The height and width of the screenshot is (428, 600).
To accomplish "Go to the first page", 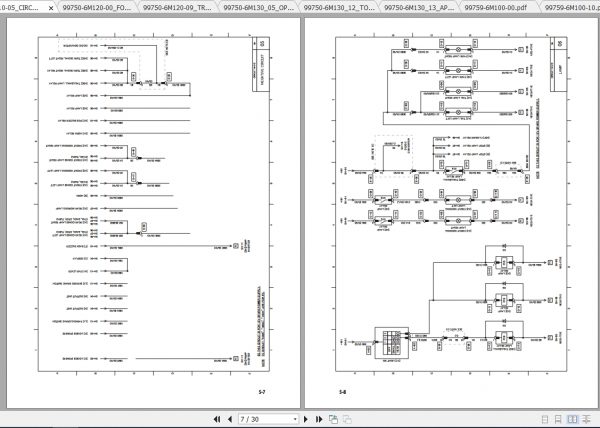I will click(x=217, y=419).
